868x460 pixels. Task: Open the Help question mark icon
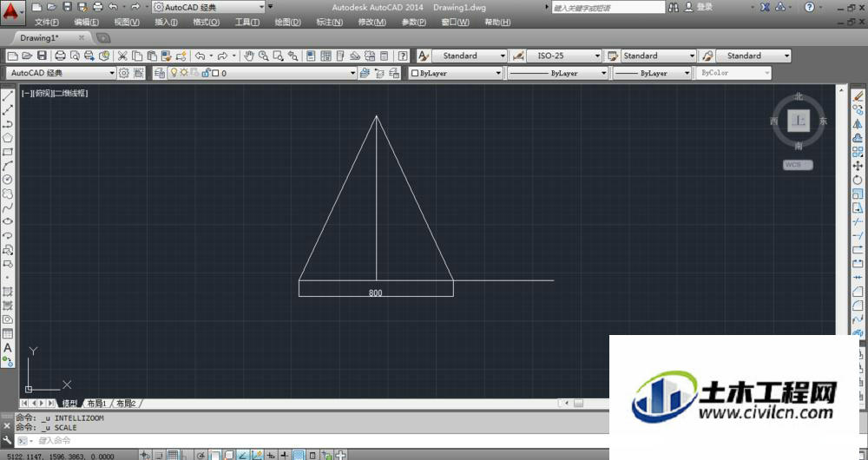(x=403, y=56)
